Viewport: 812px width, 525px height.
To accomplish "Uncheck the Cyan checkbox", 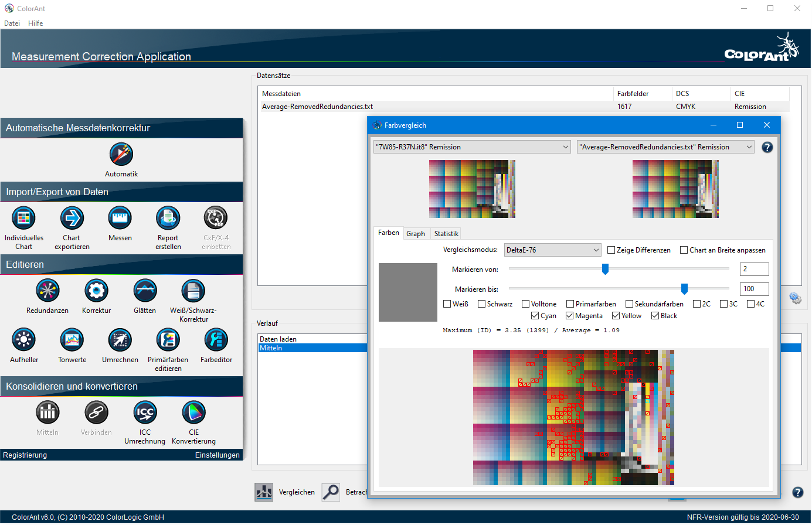I will coord(535,316).
